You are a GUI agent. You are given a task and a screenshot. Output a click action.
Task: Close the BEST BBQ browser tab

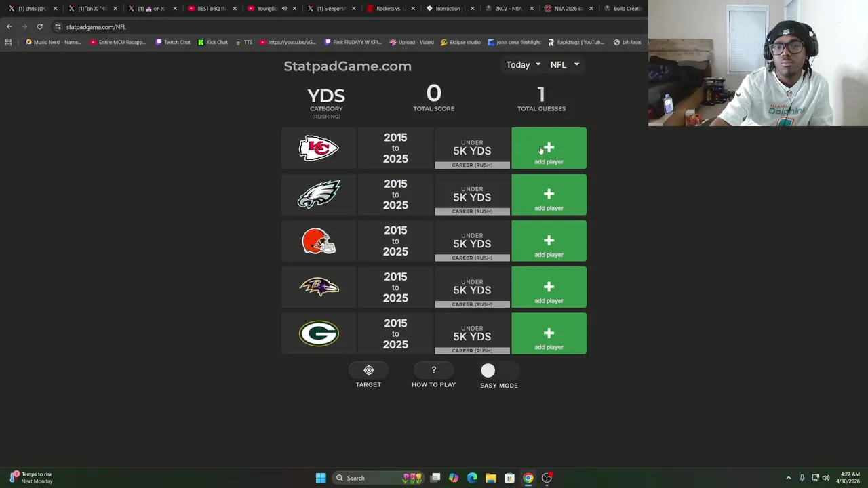[235, 9]
